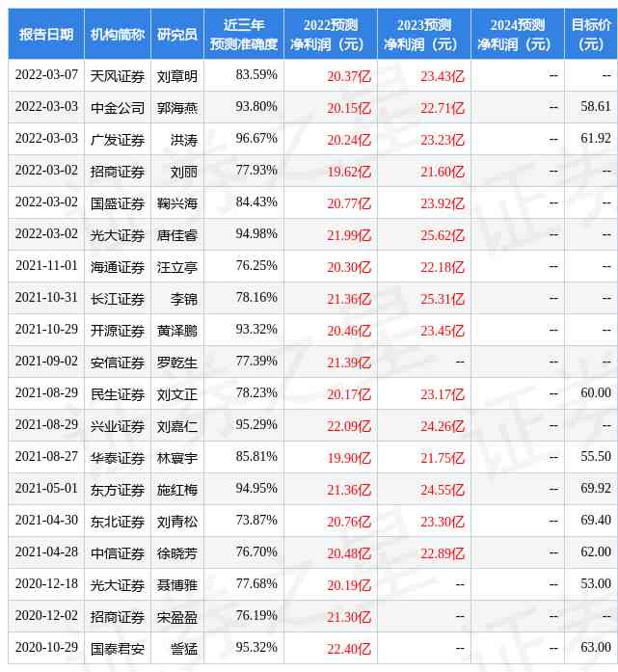The image size is (618, 672).
Task: Click analyst name 宋盈盈
Action: click(177, 617)
